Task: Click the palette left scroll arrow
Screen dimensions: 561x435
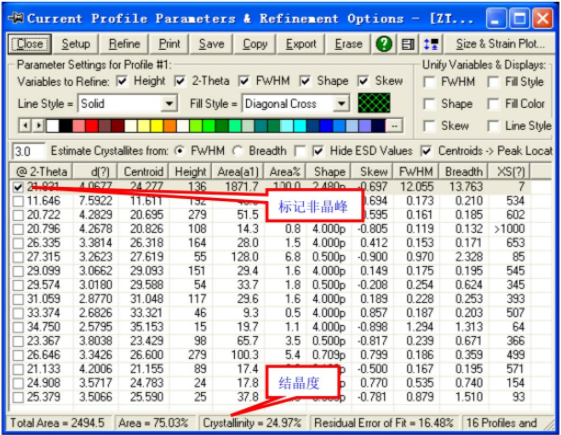Action: [25, 126]
